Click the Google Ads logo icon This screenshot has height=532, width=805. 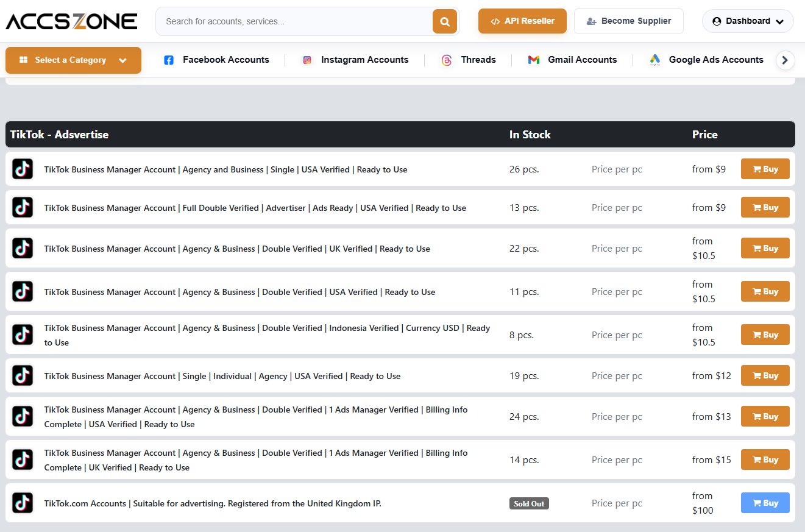[x=655, y=60]
